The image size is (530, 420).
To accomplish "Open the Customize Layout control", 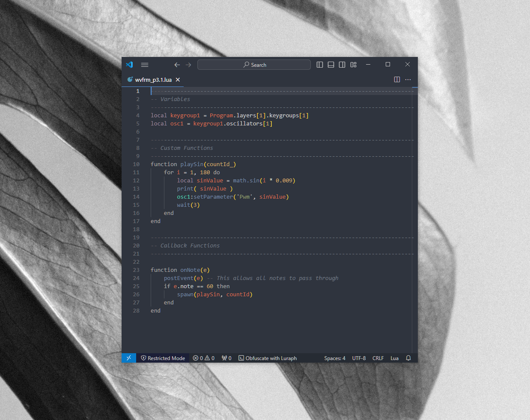I will (x=353, y=64).
